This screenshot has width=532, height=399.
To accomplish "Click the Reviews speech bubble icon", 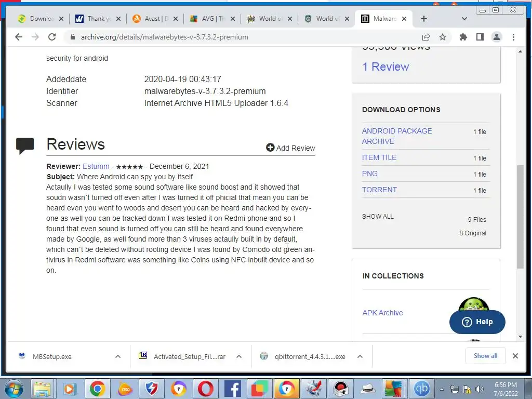I will coord(25,146).
